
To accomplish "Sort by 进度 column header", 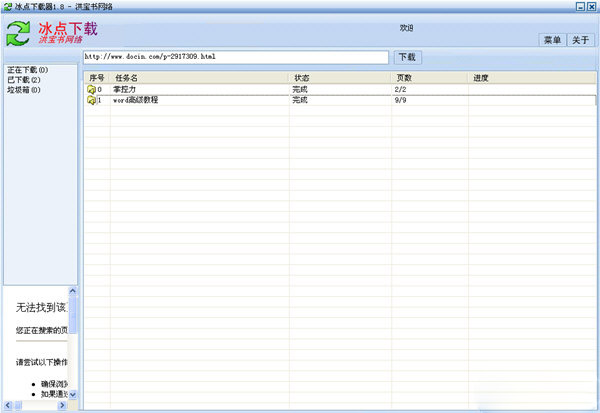I will click(532, 78).
